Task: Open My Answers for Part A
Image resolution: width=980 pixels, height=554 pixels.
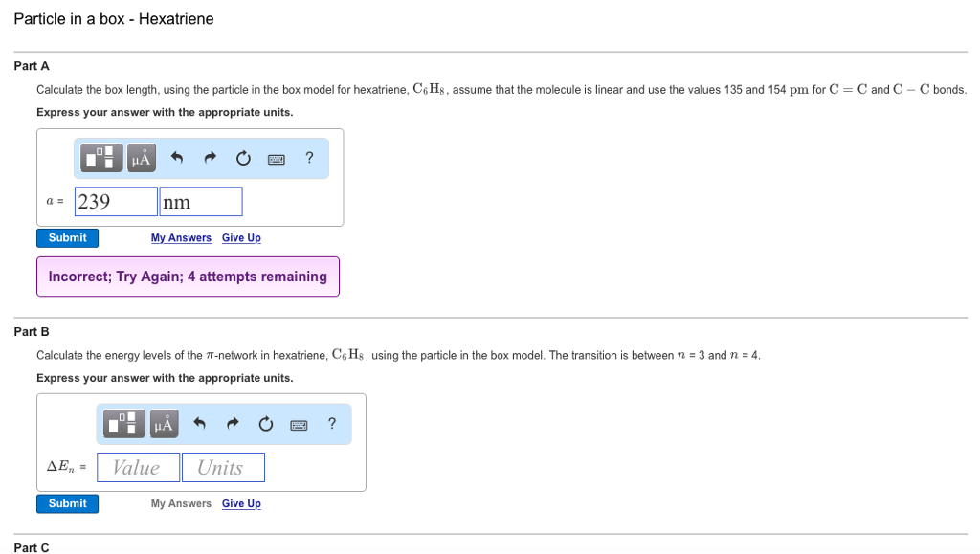Action: click(181, 237)
